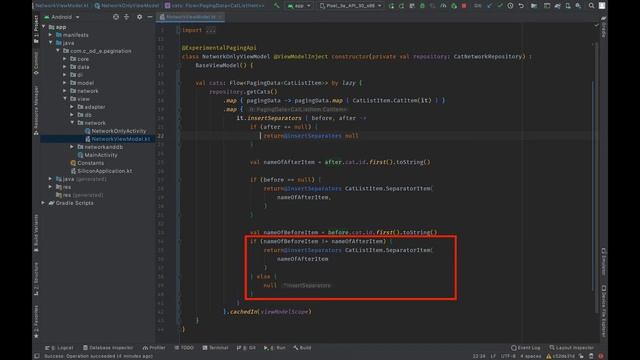Click the memory indicator icon in status bar

click(x=591, y=356)
